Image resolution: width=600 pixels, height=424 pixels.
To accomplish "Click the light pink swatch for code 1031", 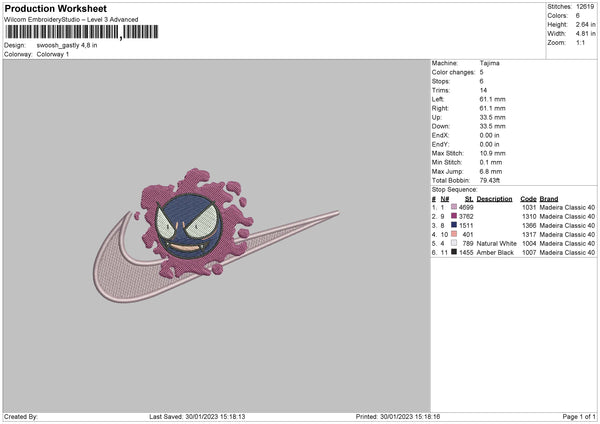I will [454, 207].
